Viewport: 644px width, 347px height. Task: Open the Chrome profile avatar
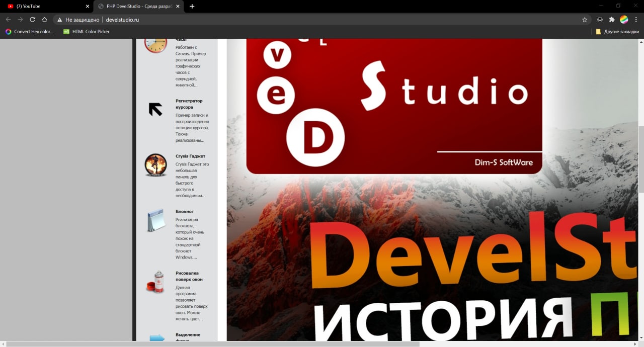click(624, 20)
